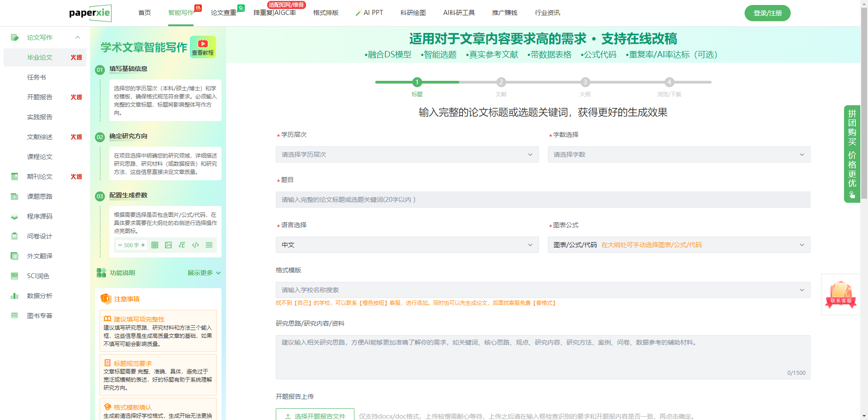The image size is (868, 420).
Task: Click the code brackets icon
Action: 195,245
